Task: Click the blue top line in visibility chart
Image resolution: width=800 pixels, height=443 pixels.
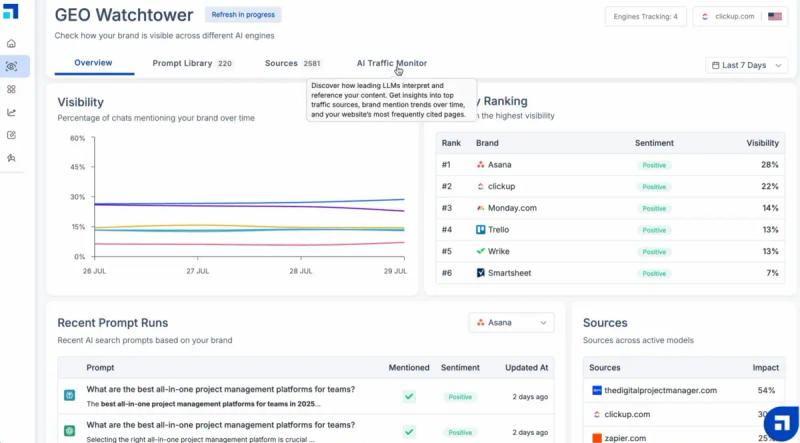Action: pos(249,202)
